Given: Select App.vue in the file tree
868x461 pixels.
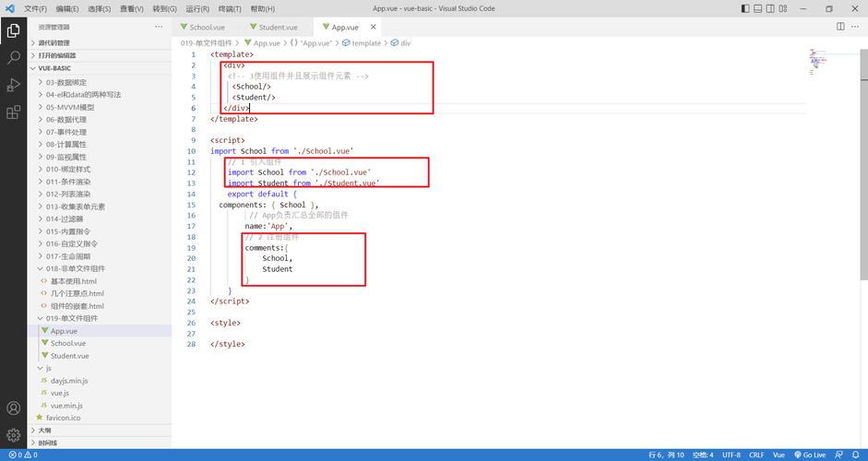Looking at the screenshot, I should coord(100,331).
